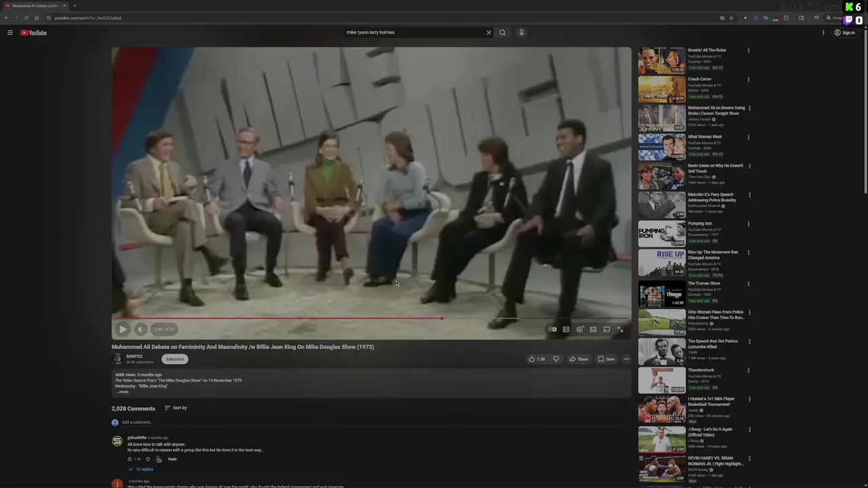Screen dimensions: 868x488
Task: Open options for Coach Carter
Action: coord(749,79)
